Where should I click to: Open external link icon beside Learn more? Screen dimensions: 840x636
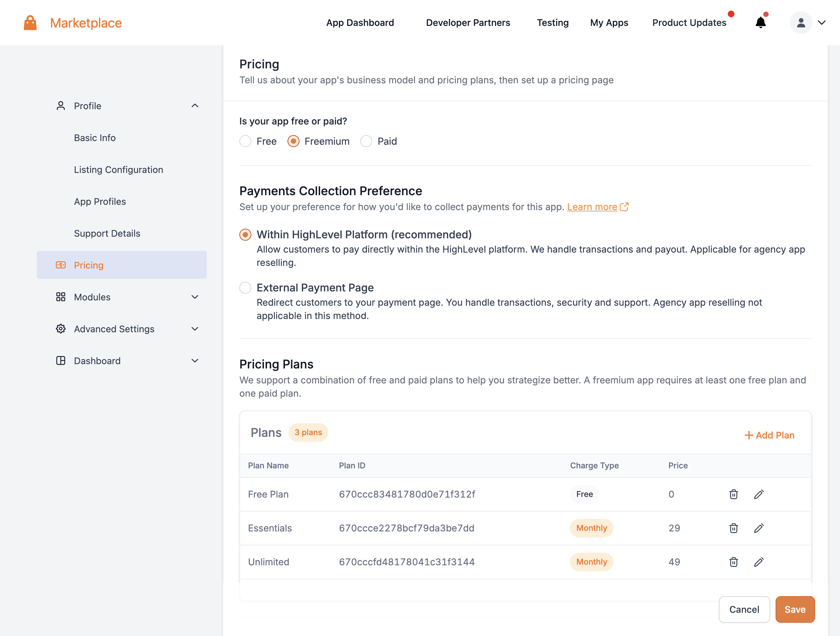[x=624, y=207]
